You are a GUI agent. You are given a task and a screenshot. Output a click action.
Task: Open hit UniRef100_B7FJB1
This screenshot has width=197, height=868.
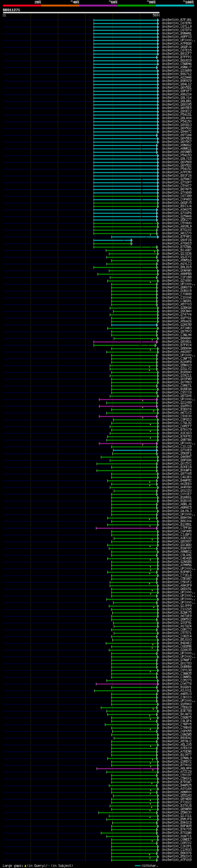click(177, 20)
